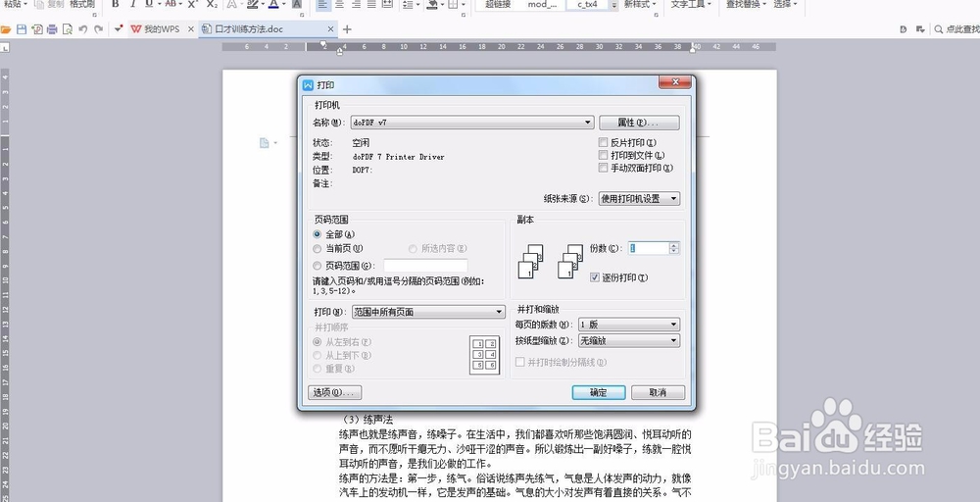
Task: Enable 反片打印 checkbox
Action: 603,142
